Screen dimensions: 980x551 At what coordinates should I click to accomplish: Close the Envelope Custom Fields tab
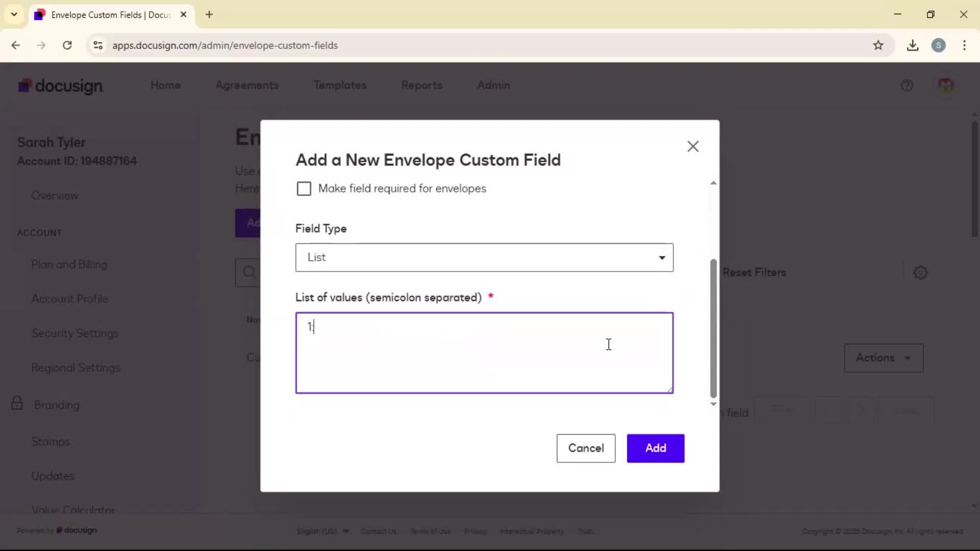coord(183,15)
